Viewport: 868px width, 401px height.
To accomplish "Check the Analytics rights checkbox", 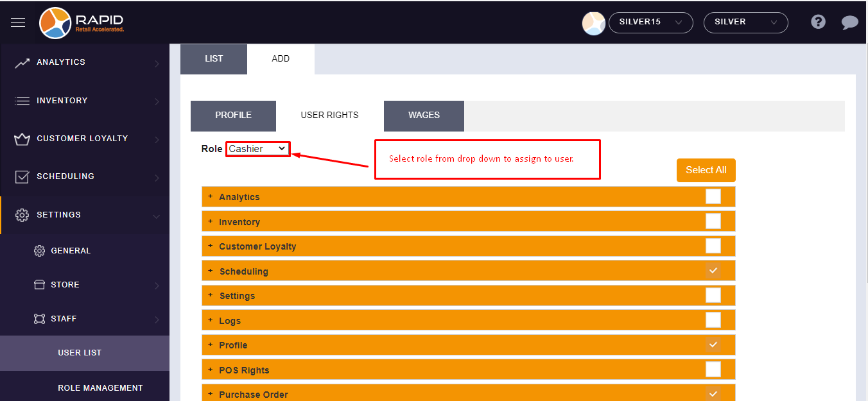I will click(713, 196).
